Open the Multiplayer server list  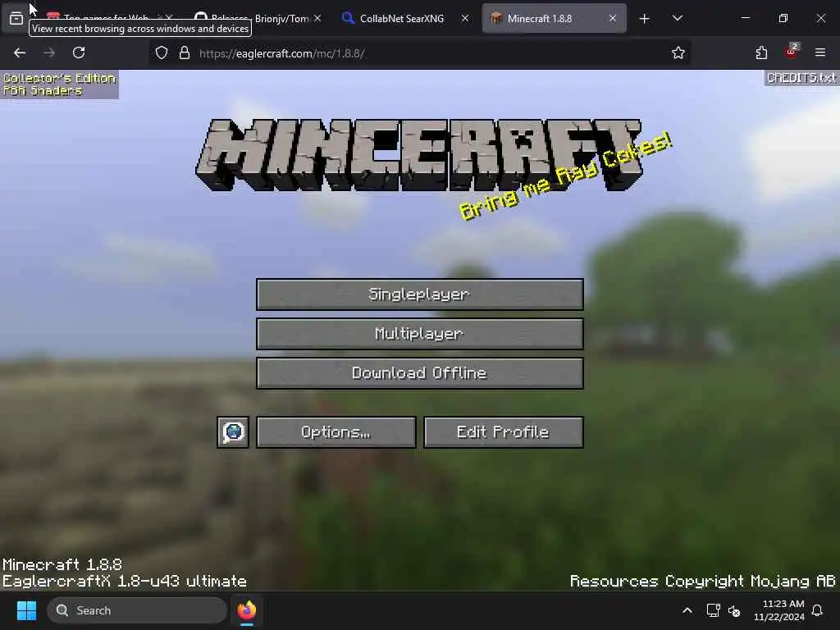coord(419,334)
